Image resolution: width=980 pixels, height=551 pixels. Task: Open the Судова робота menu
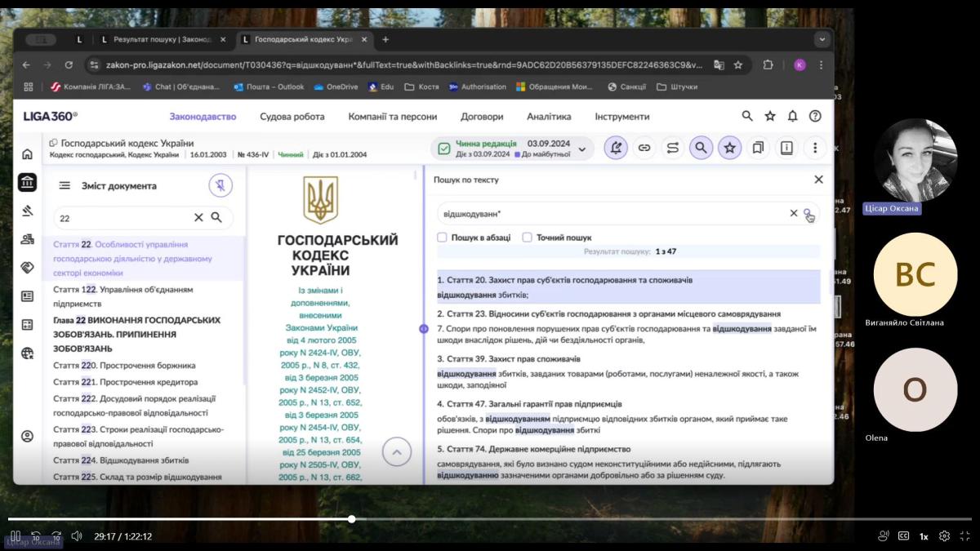click(292, 117)
